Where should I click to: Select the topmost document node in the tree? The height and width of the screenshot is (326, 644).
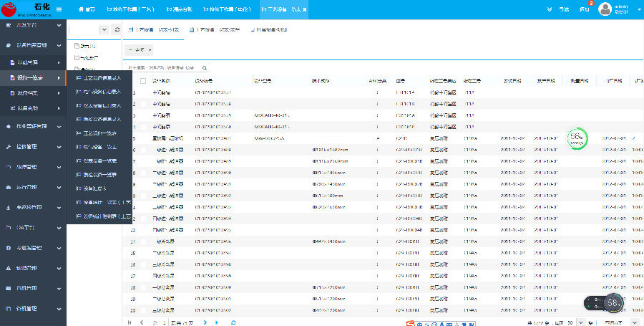coord(85,46)
